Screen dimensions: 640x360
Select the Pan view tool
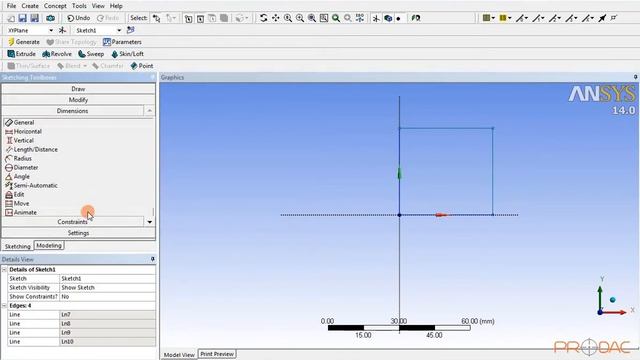tap(276, 18)
